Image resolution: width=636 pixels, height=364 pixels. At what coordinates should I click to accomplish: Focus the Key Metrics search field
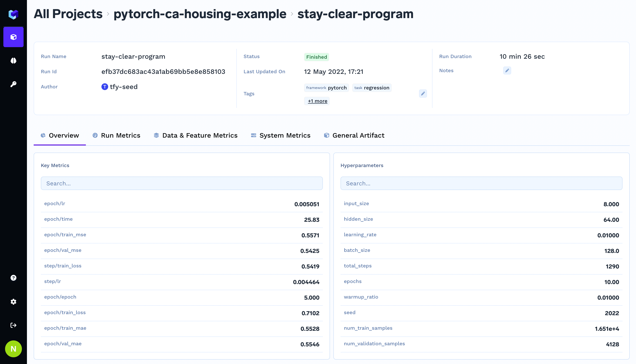(182, 183)
